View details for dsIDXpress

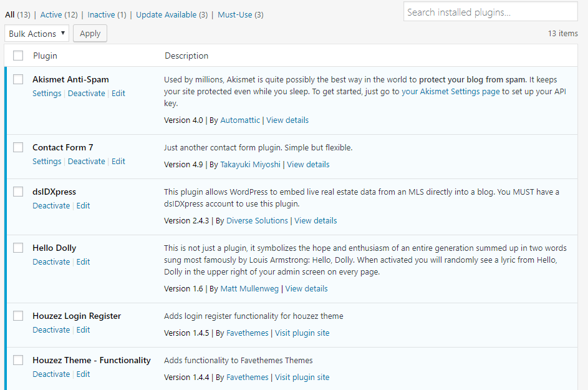pyautogui.click(x=316, y=221)
